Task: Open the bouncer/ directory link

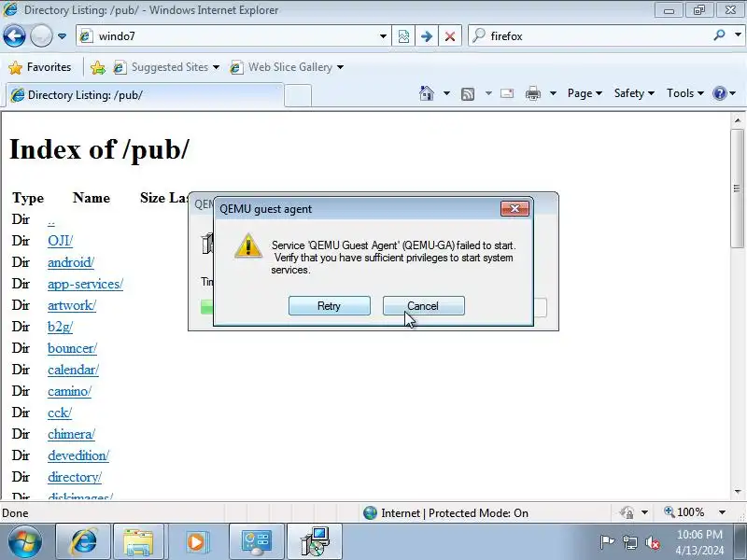Action: pos(73,348)
